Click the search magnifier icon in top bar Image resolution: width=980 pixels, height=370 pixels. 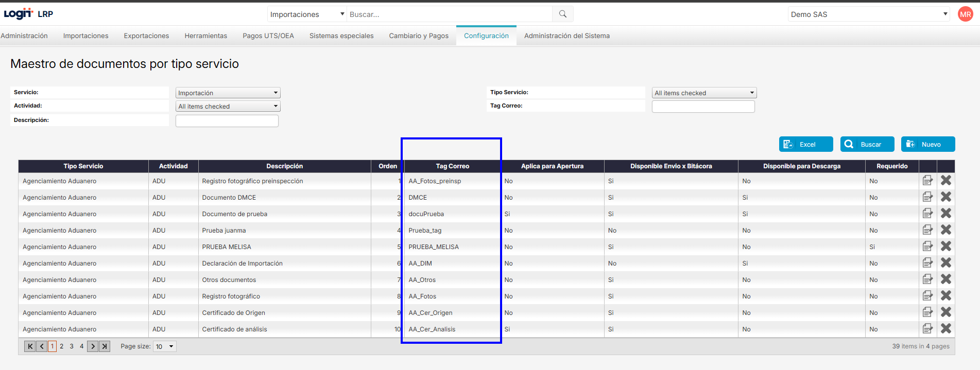(562, 14)
